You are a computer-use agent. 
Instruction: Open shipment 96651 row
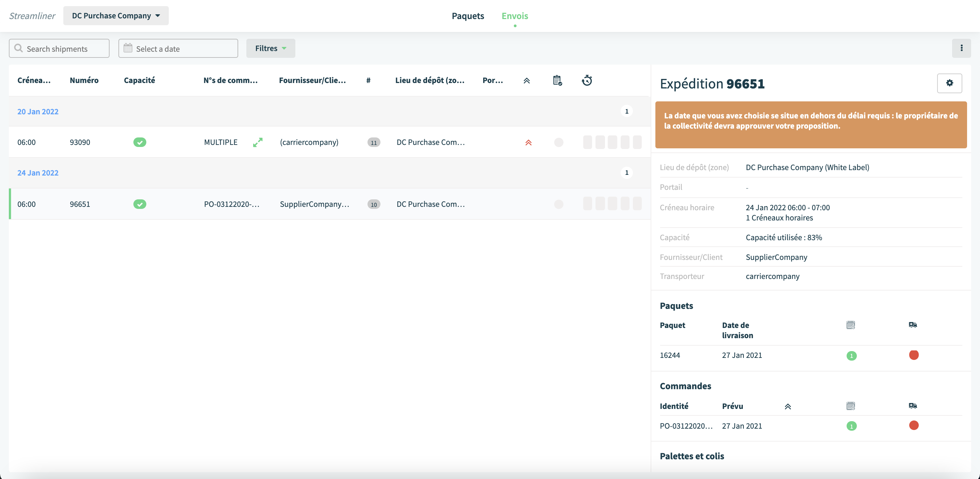(329, 204)
